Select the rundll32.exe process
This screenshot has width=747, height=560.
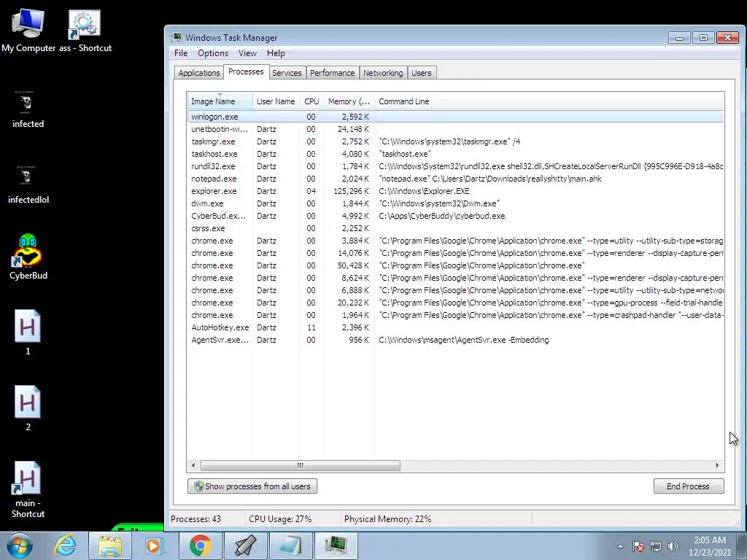click(455, 166)
